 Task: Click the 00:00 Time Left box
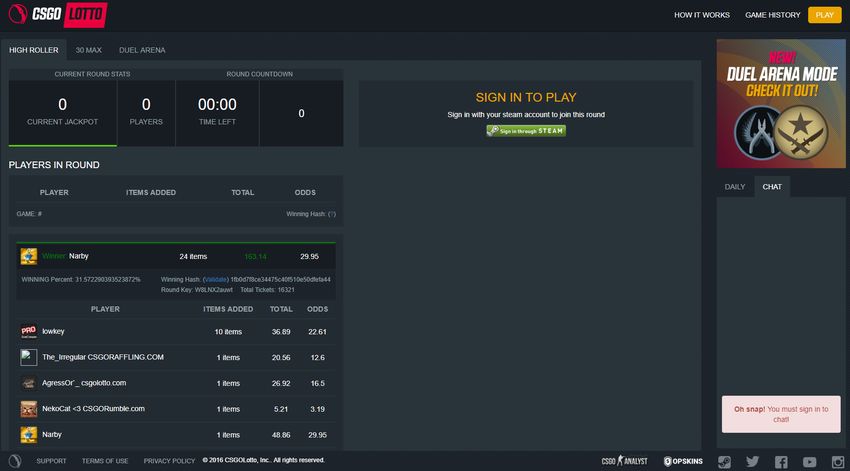(217, 113)
